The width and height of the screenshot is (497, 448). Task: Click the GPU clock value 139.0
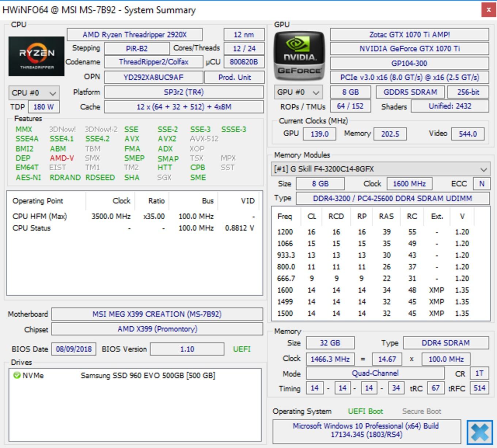pos(319,134)
